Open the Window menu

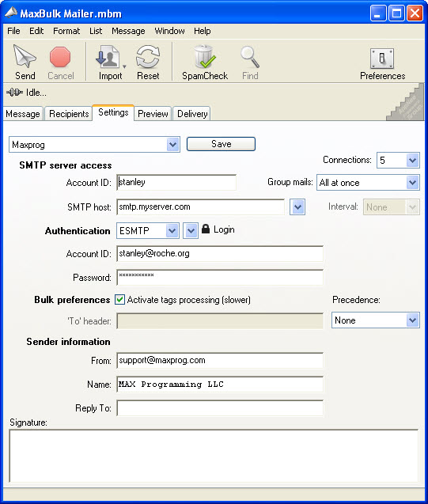pyautogui.click(x=169, y=31)
